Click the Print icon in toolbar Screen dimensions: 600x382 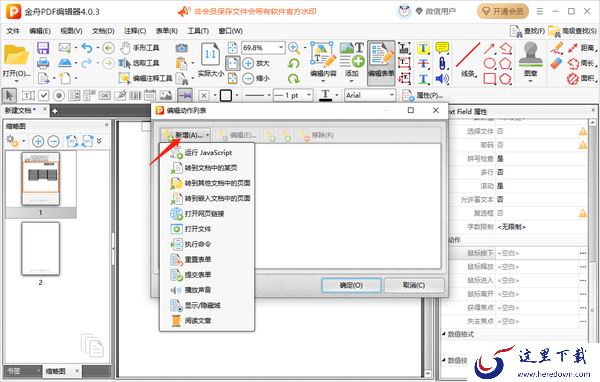(x=43, y=63)
